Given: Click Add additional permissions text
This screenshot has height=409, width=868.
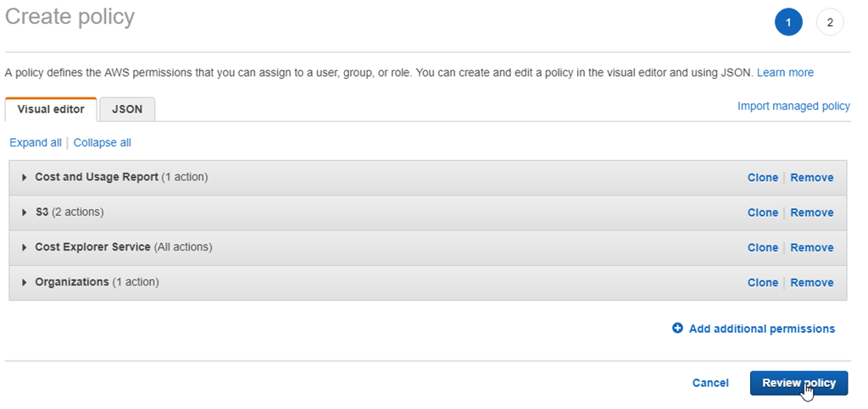Looking at the screenshot, I should click(761, 329).
